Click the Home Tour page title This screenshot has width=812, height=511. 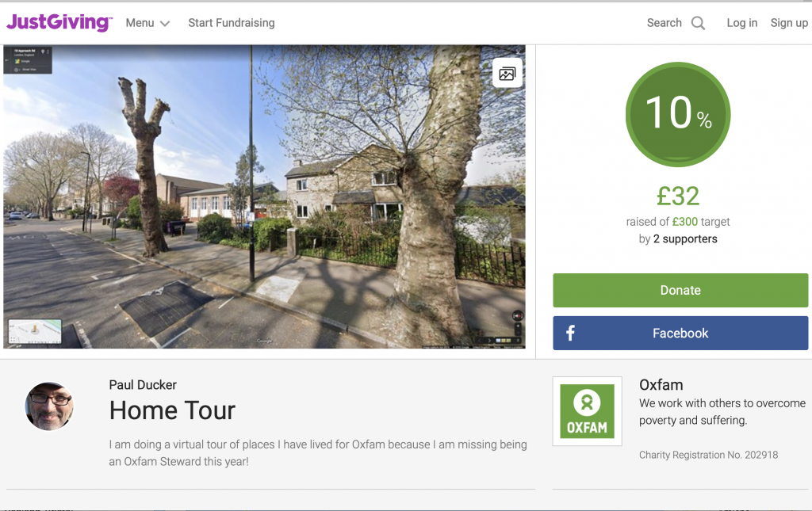172,410
